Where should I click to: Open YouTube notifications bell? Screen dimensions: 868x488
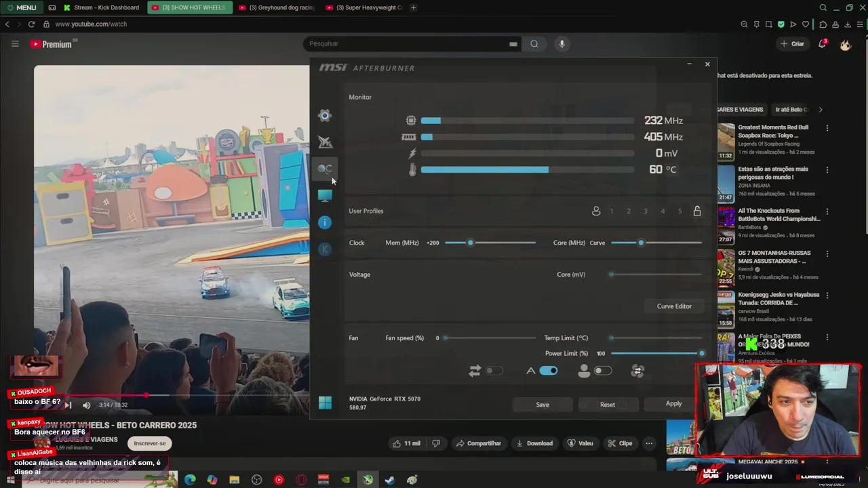(x=822, y=43)
